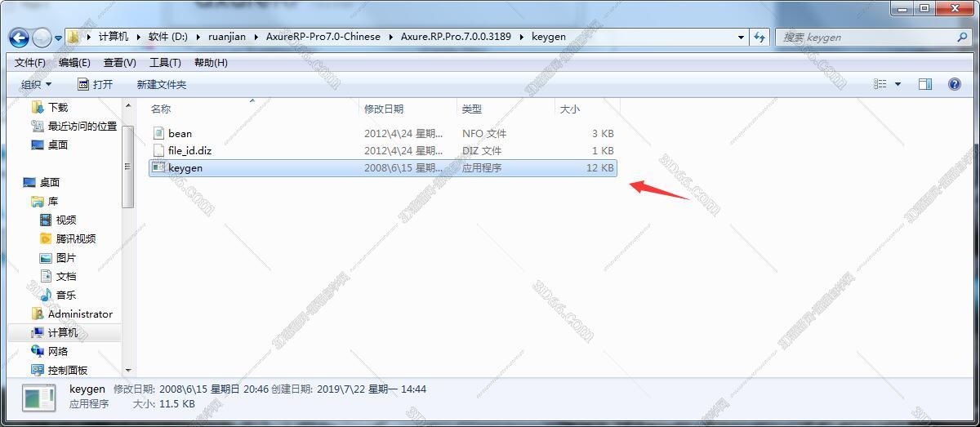Image resolution: width=980 pixels, height=427 pixels.
Task: Click the file name text file_id.diz
Action: [190, 150]
